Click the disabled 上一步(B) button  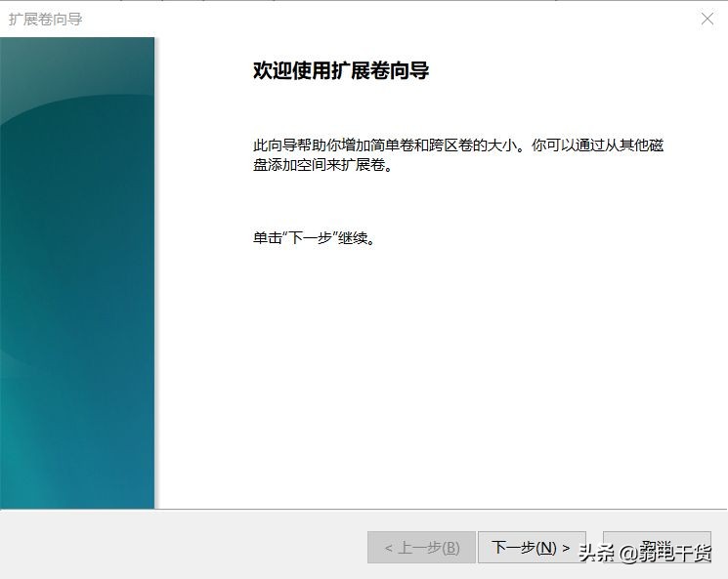(421, 548)
